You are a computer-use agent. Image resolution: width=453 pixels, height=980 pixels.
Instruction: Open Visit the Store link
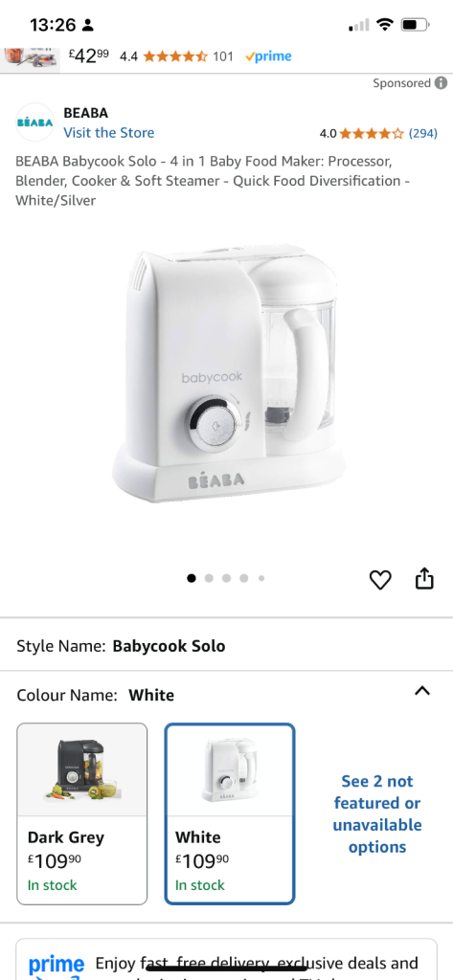[108, 132]
